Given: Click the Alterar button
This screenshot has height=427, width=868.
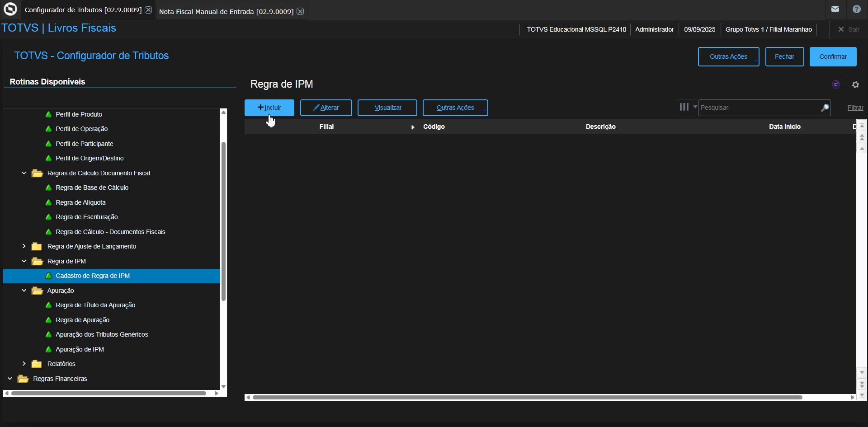Looking at the screenshot, I should [326, 108].
